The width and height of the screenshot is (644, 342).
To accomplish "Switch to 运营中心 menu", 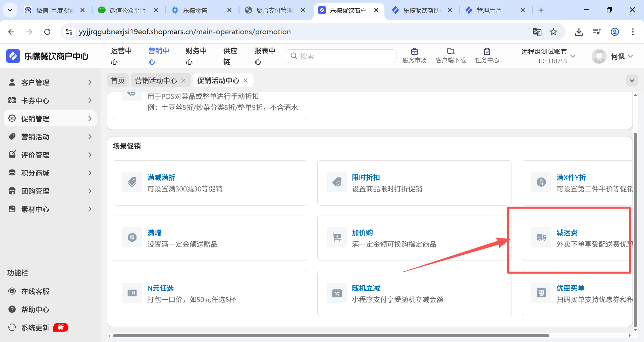I will click(121, 56).
